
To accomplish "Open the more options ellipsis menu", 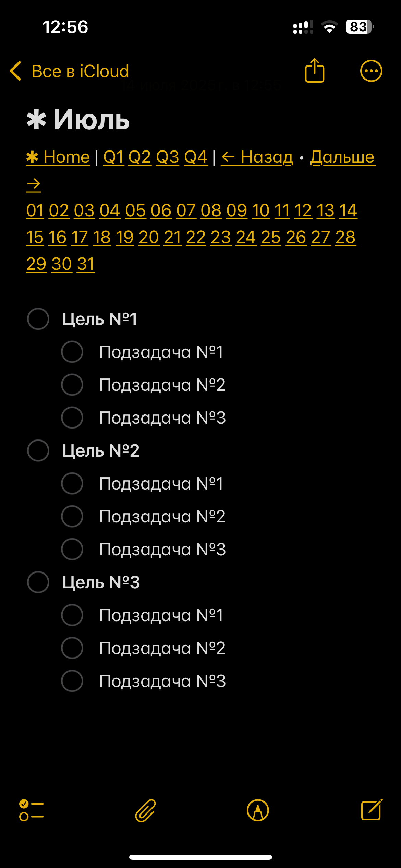I will (371, 71).
